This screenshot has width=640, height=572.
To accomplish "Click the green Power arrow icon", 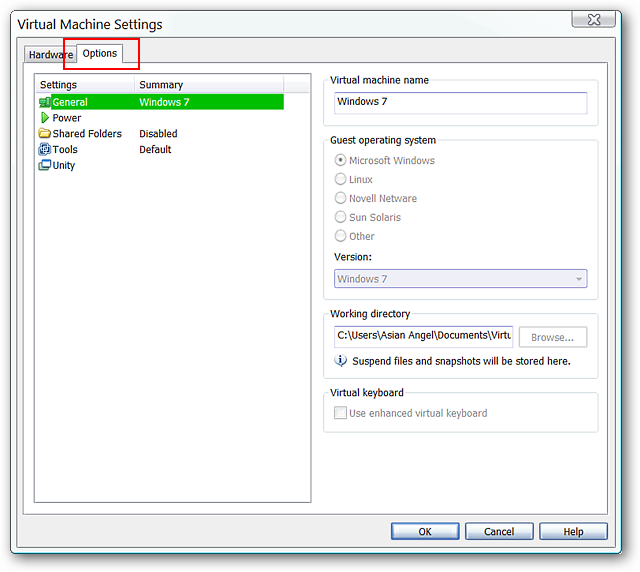I will [x=44, y=118].
